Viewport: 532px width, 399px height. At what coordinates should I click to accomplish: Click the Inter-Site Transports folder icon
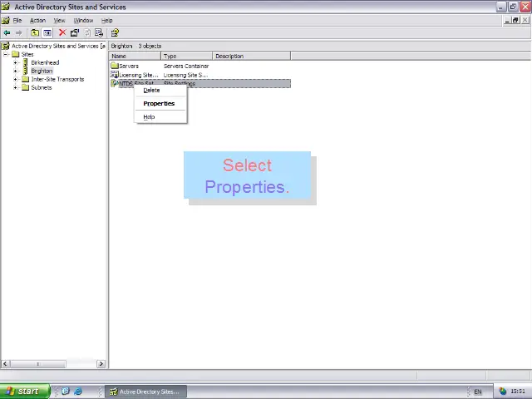26,79
